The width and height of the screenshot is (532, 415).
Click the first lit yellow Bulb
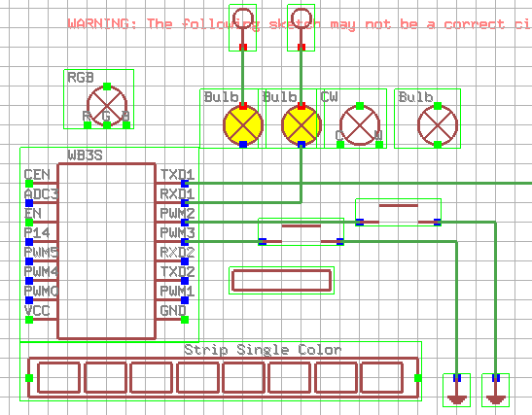tap(243, 125)
